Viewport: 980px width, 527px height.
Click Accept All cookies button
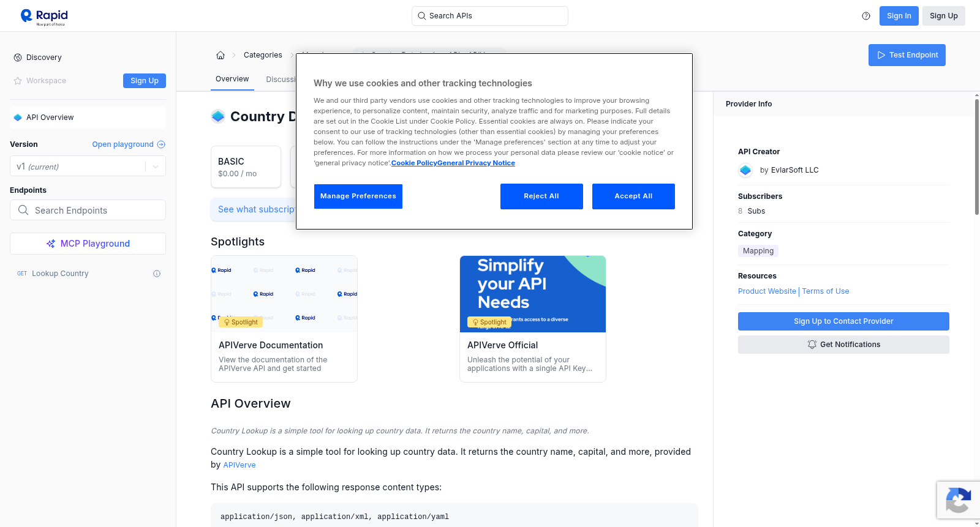pyautogui.click(x=633, y=196)
